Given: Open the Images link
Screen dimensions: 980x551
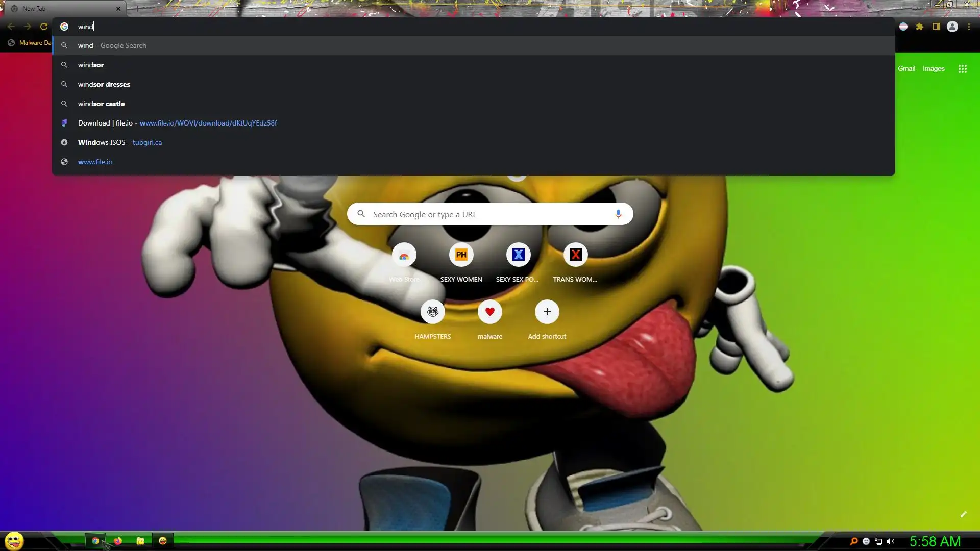Looking at the screenshot, I should pos(934,68).
